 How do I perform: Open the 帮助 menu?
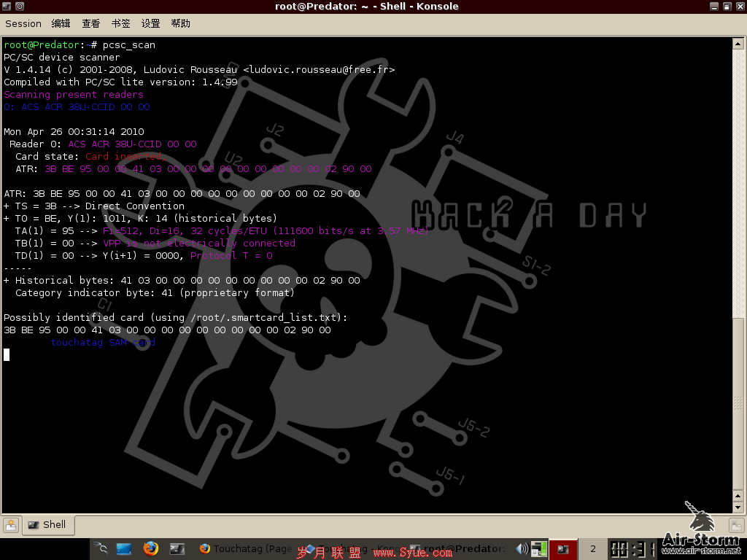point(181,23)
